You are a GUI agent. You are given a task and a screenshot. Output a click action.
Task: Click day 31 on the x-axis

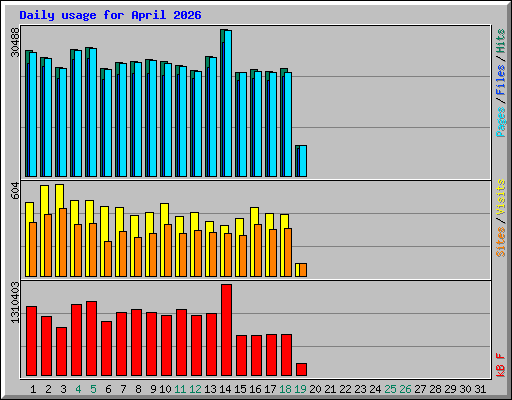(480, 389)
